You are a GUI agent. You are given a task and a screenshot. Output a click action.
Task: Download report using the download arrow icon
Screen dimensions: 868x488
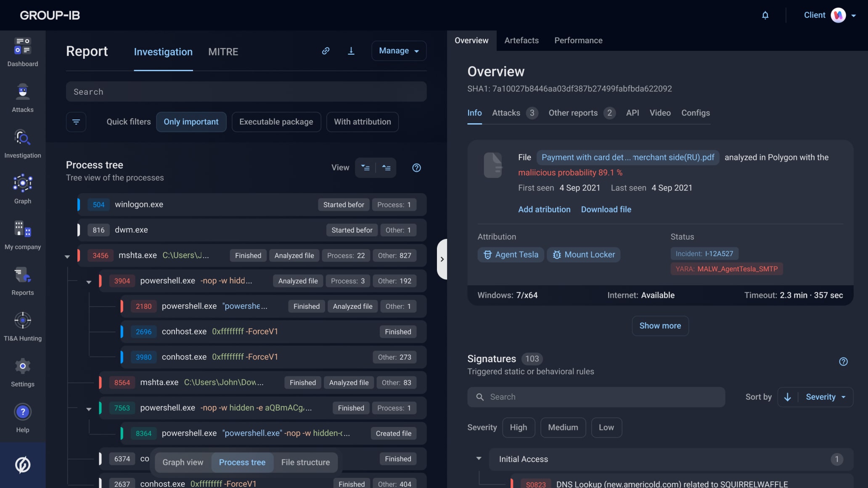(351, 51)
